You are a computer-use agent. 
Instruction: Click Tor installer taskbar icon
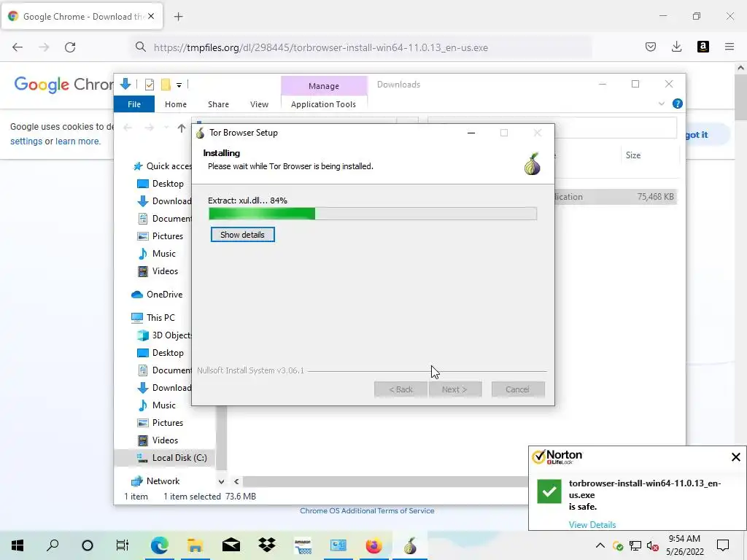tap(410, 545)
